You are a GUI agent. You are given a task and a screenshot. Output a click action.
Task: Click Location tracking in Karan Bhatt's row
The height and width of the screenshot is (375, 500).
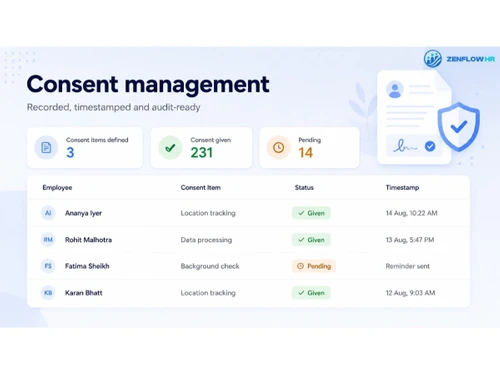[208, 293]
